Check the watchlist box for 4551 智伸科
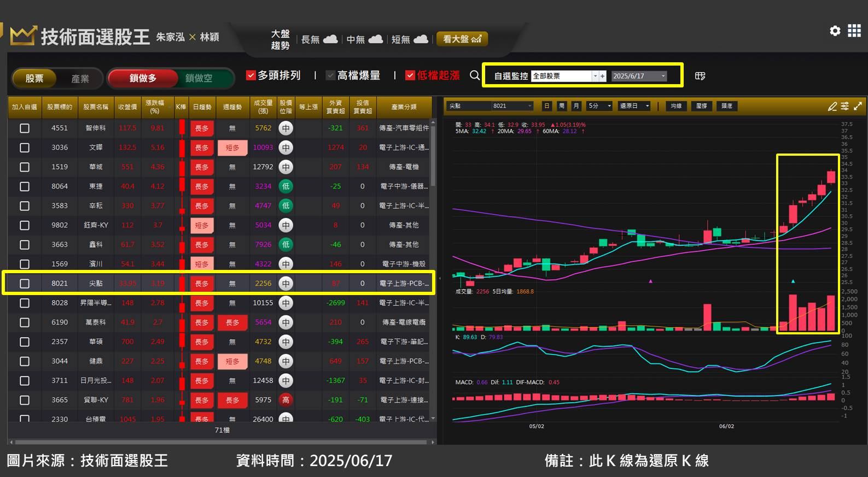Screen dimensions: 868x477 click(25, 128)
